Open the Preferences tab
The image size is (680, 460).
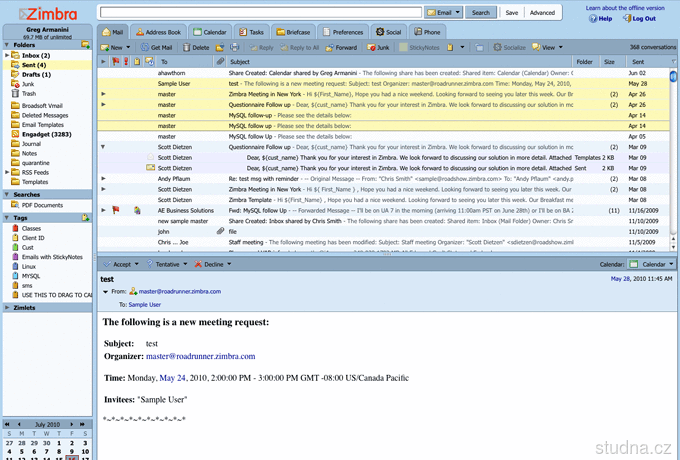(343, 31)
